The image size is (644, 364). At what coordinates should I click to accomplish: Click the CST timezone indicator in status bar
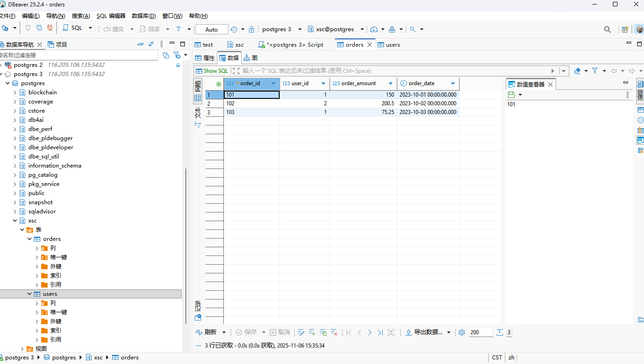(497, 358)
